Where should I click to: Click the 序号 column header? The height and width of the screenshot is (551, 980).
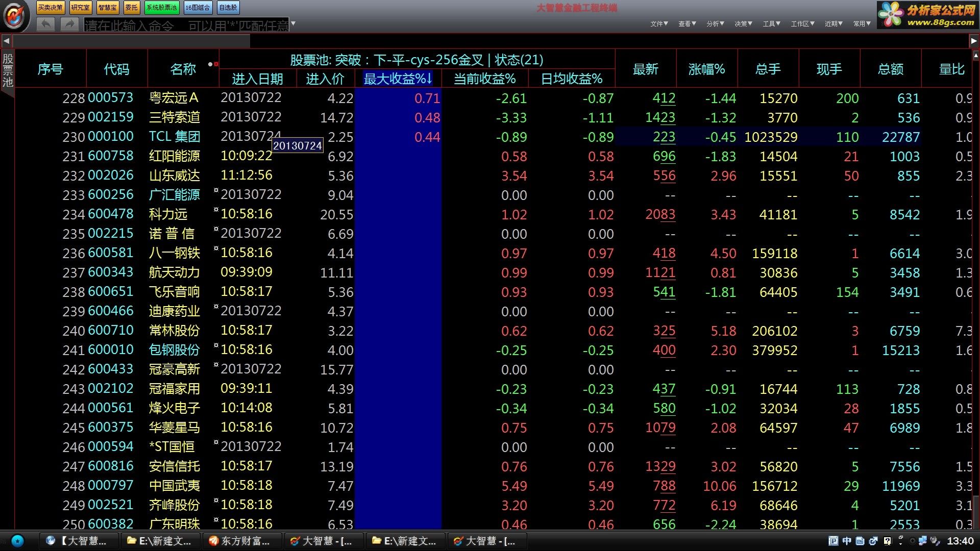50,69
